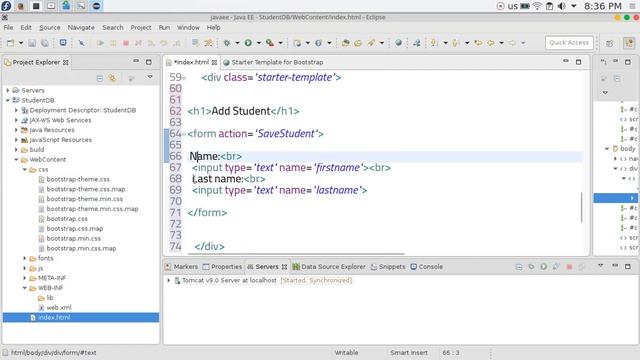Open the File menu
Image resolution: width=640 pixels, height=360 pixels.
click(8, 27)
